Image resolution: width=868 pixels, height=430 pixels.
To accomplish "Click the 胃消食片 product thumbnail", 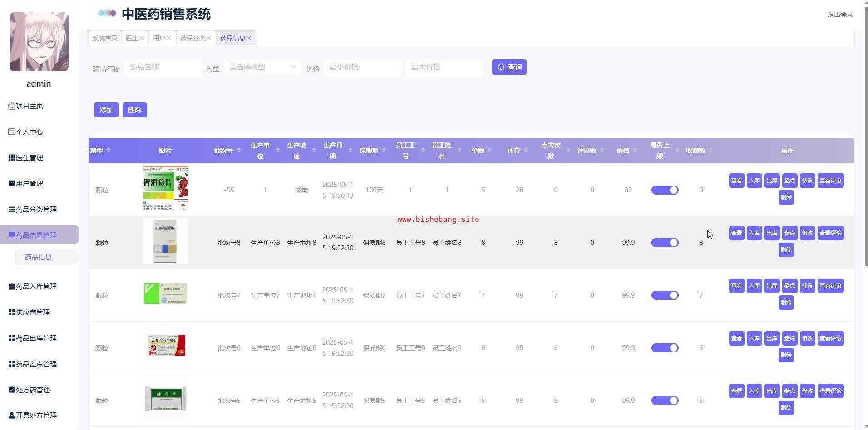I will pyautogui.click(x=165, y=188).
